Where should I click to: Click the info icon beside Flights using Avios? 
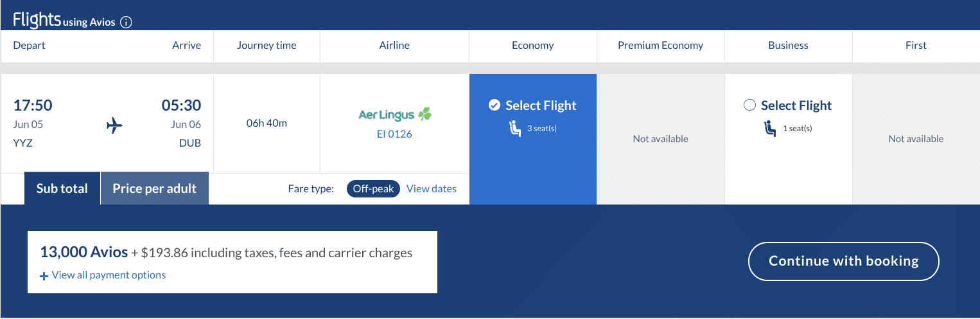coord(126,23)
